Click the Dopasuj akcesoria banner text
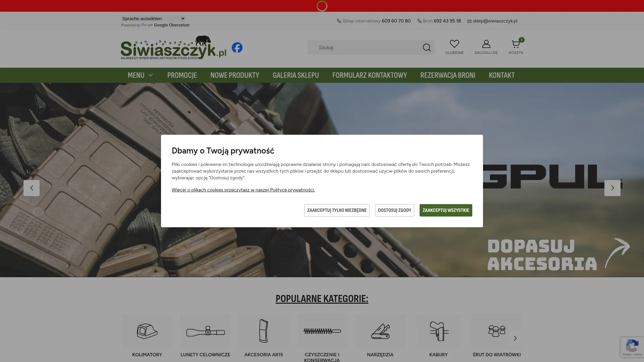 tap(542, 255)
